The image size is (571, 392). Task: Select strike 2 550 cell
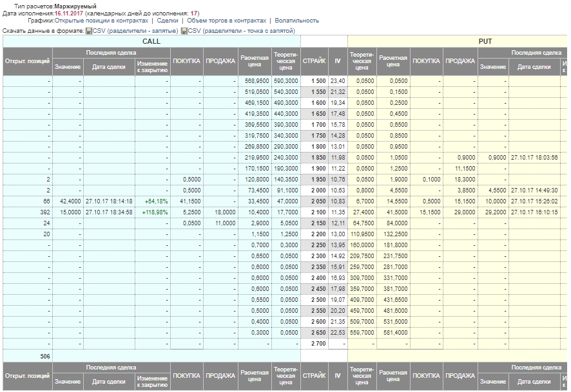pyautogui.click(x=315, y=310)
